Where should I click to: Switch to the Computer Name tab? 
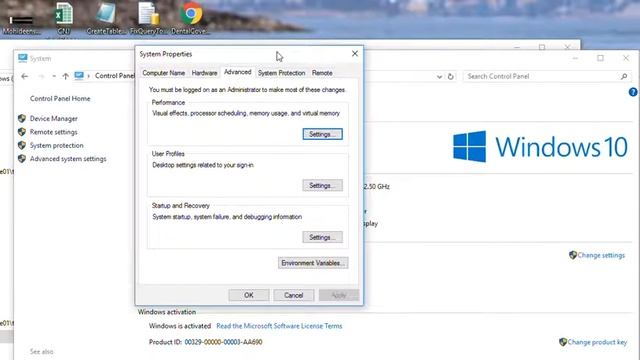pyautogui.click(x=163, y=73)
